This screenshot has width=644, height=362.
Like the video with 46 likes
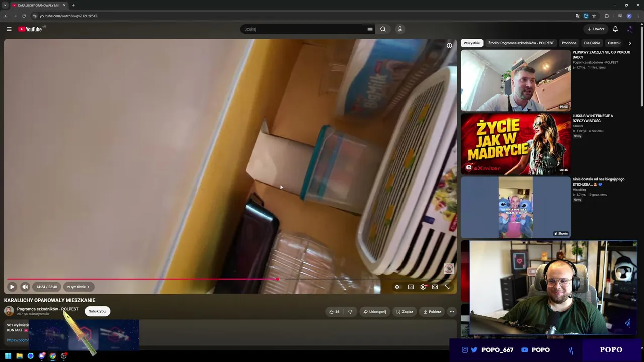pyautogui.click(x=334, y=312)
